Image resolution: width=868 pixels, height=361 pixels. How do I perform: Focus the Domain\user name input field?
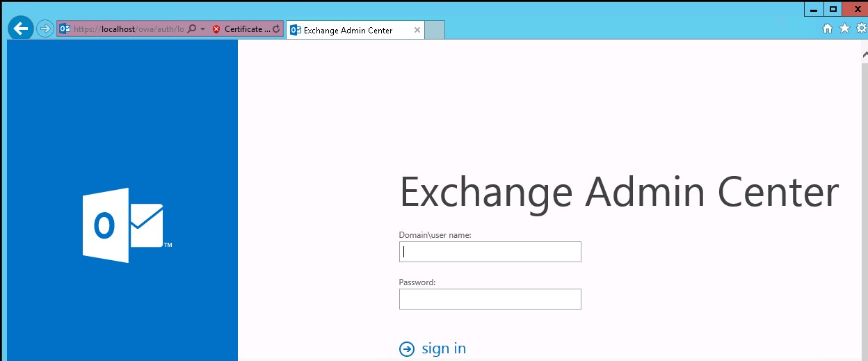click(490, 252)
